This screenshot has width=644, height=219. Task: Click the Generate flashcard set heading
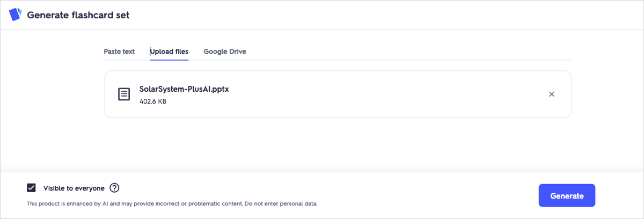[78, 15]
